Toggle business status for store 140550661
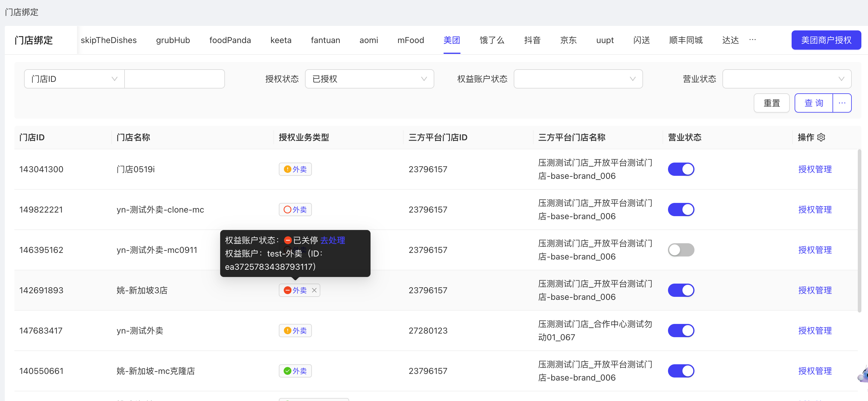Screen dimensions: 868x401 tap(681, 371)
